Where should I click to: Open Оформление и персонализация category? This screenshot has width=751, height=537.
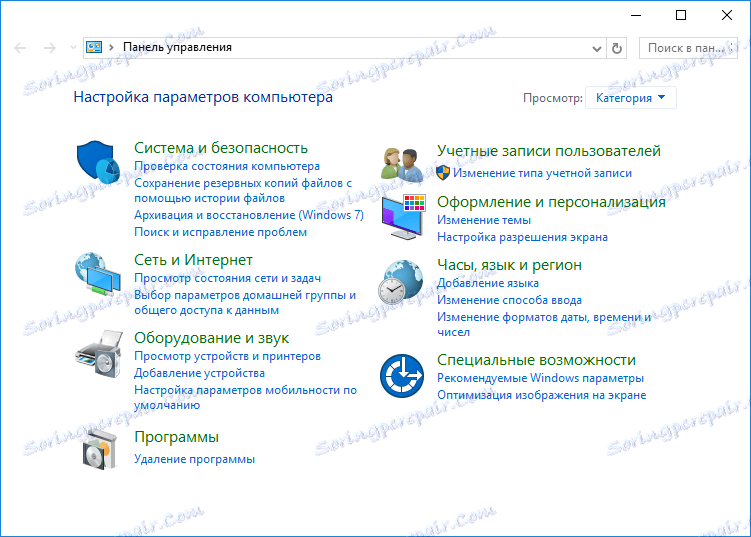[x=551, y=202]
